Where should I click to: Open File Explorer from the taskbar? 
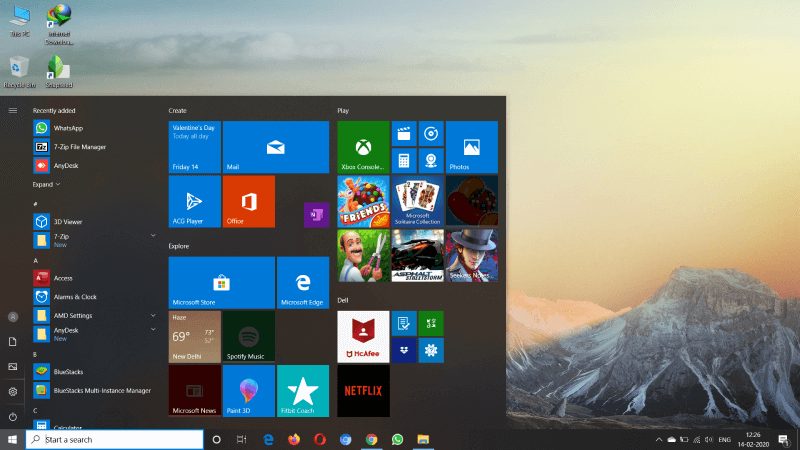(x=423, y=439)
